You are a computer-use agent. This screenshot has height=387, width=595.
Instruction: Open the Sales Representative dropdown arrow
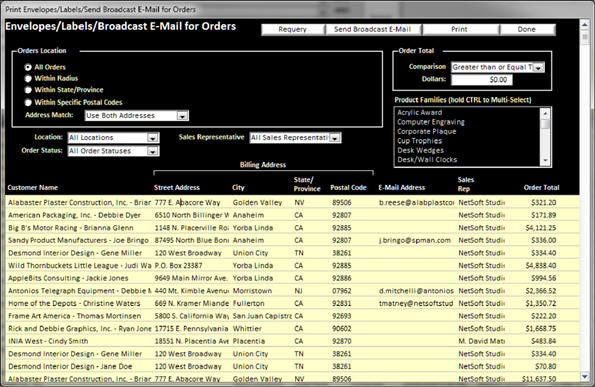click(334, 138)
